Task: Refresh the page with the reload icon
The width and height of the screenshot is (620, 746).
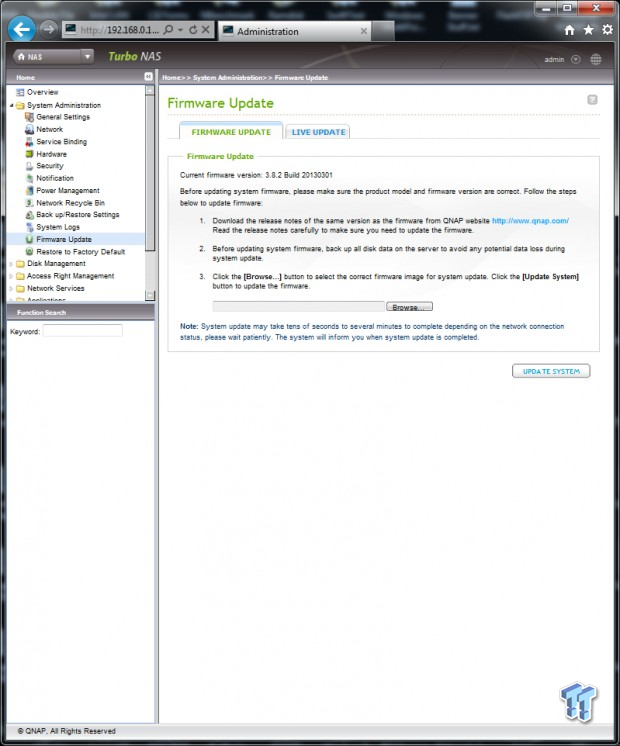Action: [x=193, y=29]
